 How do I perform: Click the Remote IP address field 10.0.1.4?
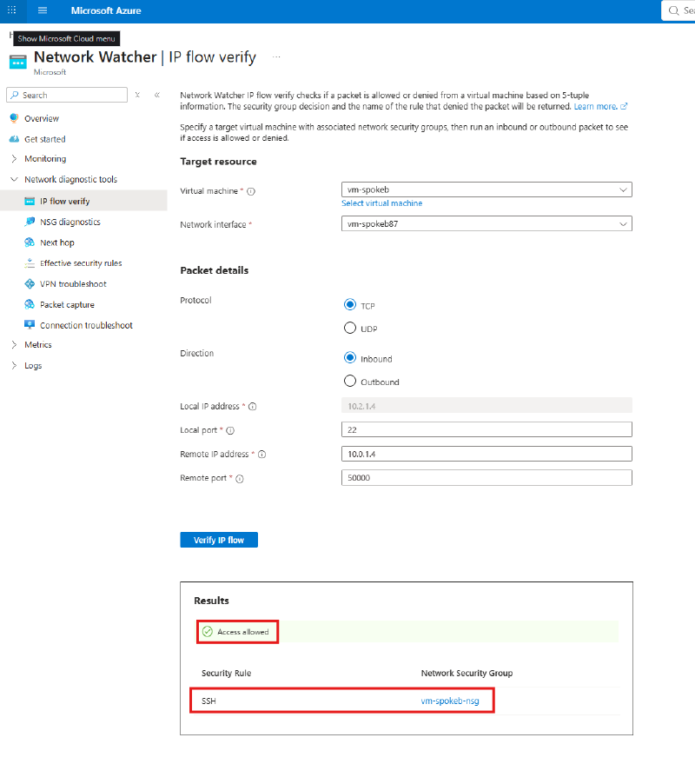click(486, 454)
